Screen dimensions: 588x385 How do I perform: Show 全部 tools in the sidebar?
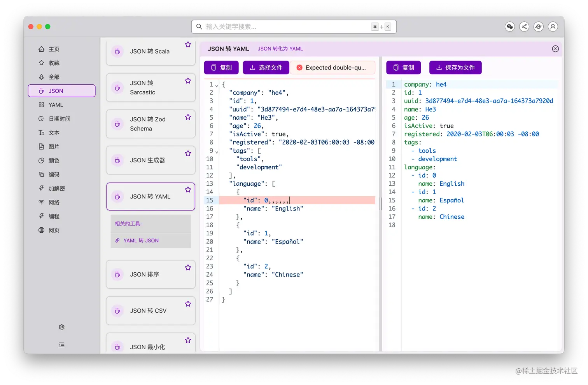(61, 77)
